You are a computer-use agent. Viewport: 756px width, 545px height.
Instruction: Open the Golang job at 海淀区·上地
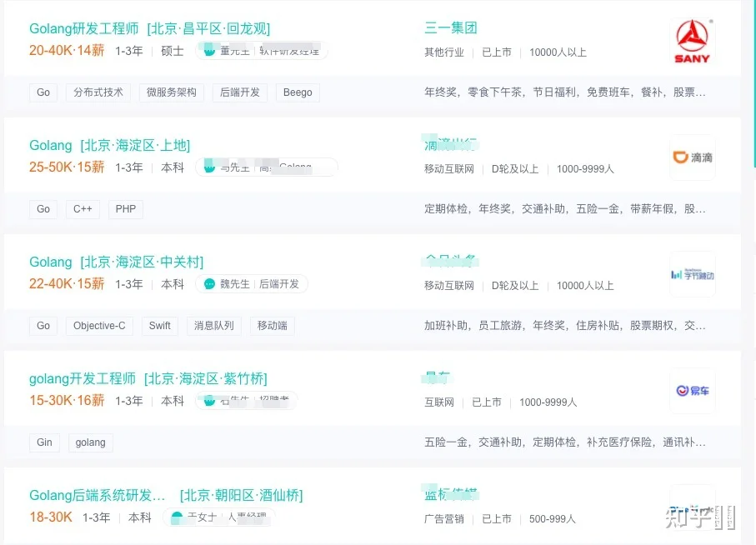pyautogui.click(x=109, y=145)
